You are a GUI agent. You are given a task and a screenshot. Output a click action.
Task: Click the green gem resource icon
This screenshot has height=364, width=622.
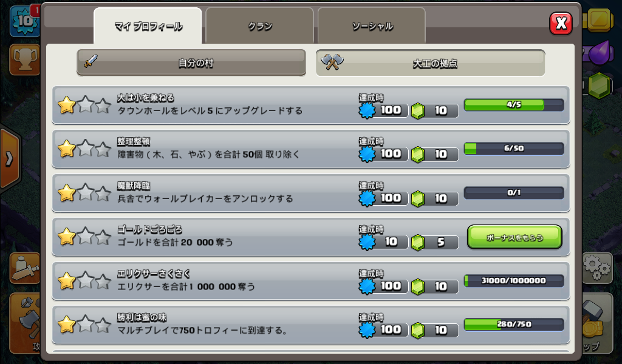(x=599, y=86)
